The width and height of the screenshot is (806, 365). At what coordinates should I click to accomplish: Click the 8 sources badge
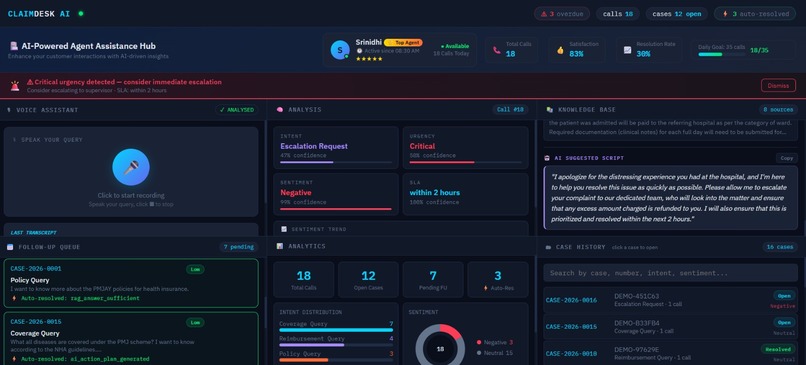[x=779, y=110]
